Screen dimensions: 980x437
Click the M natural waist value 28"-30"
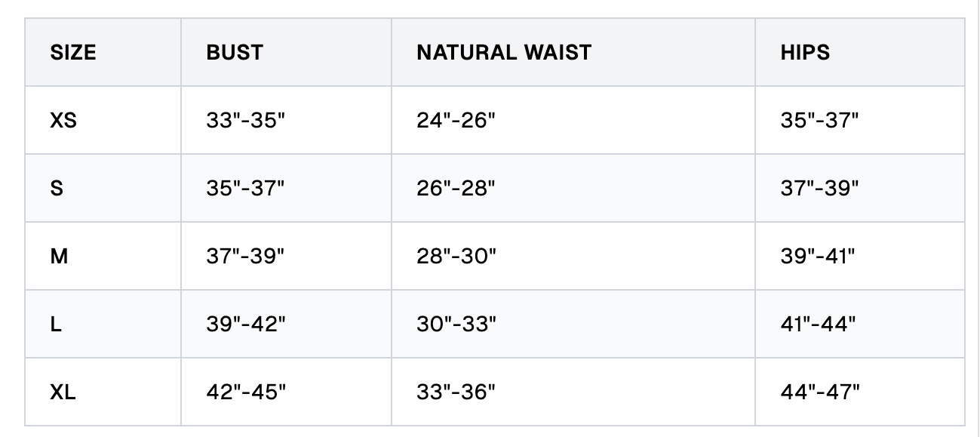[x=456, y=257]
